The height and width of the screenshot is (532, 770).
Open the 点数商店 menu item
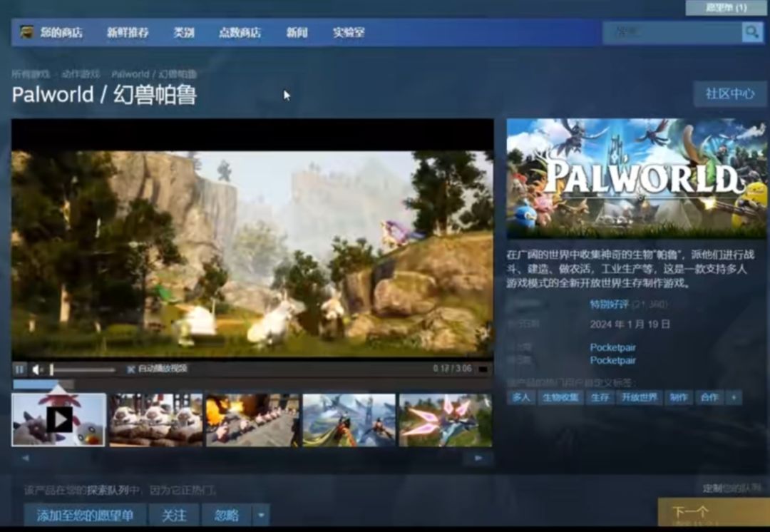[x=240, y=32]
